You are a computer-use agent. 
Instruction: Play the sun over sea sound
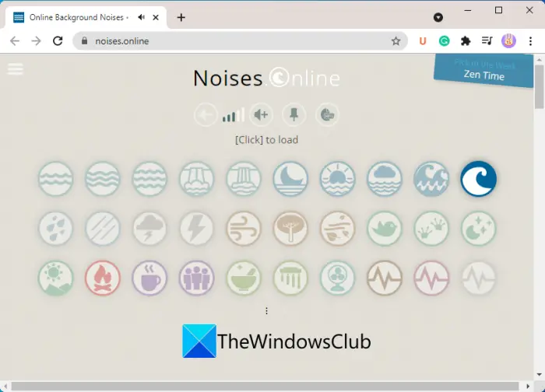[x=337, y=179]
